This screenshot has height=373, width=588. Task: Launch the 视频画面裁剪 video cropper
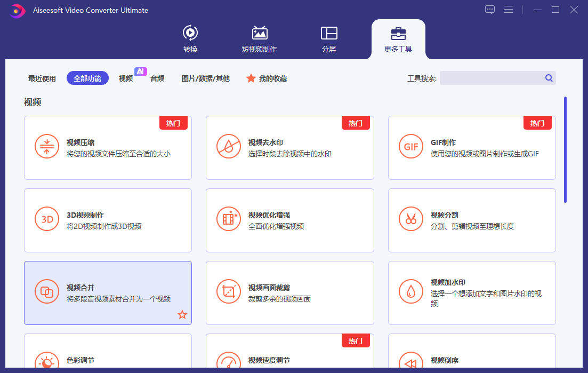[x=290, y=292]
